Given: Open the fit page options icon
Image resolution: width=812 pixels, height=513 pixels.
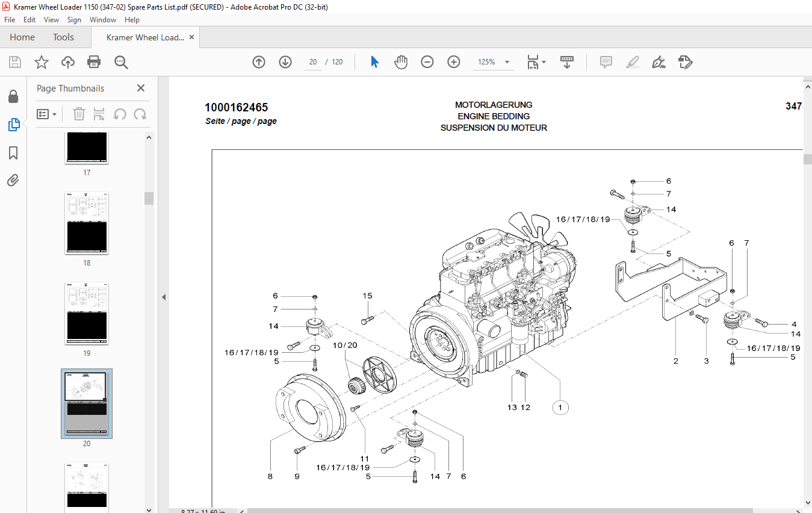Looking at the screenshot, I should point(536,62).
